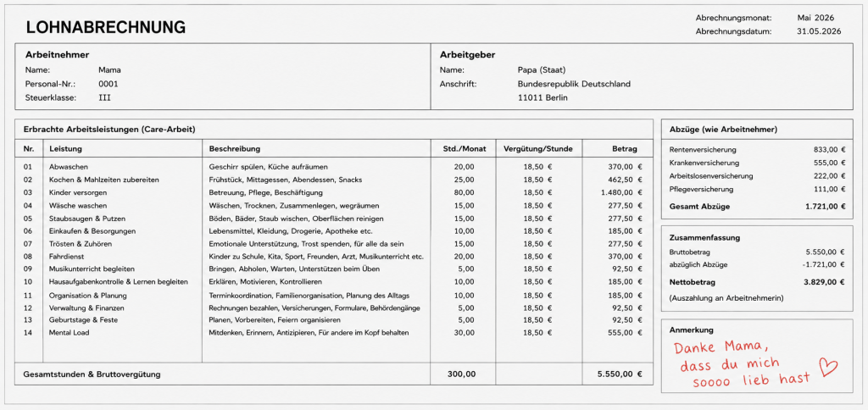Click the Zusammenfassung heading
The image size is (868, 410).
point(704,237)
